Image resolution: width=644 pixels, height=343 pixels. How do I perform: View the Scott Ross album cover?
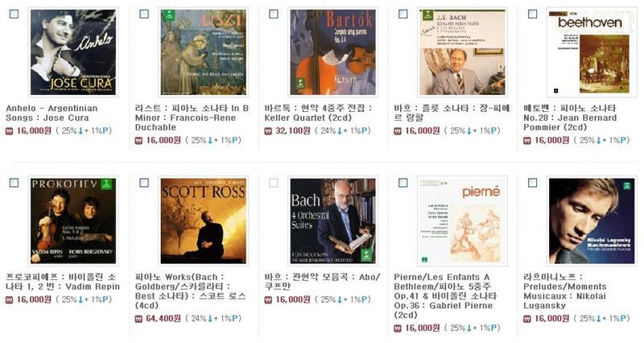204,221
